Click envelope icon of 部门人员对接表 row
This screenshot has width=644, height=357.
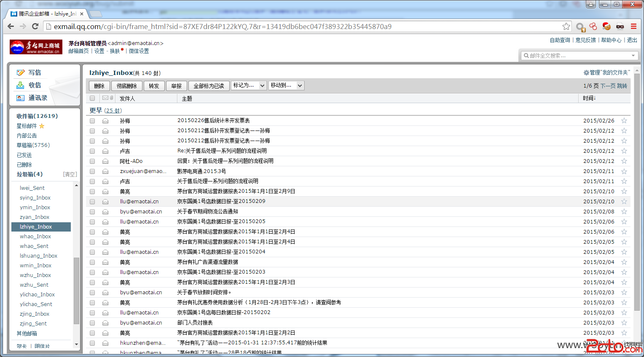[x=105, y=323]
